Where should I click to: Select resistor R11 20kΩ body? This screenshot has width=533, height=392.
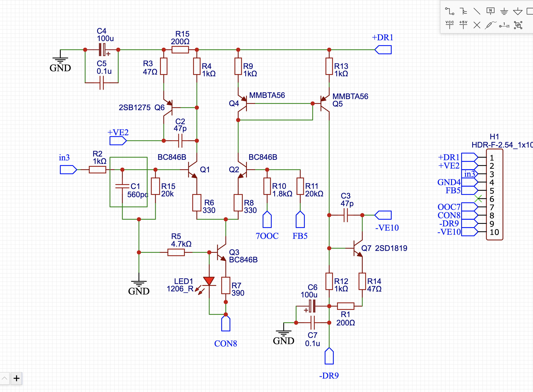[x=300, y=186]
